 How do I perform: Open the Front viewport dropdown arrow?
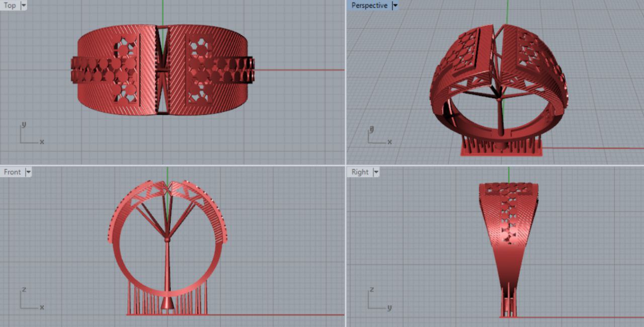28,172
